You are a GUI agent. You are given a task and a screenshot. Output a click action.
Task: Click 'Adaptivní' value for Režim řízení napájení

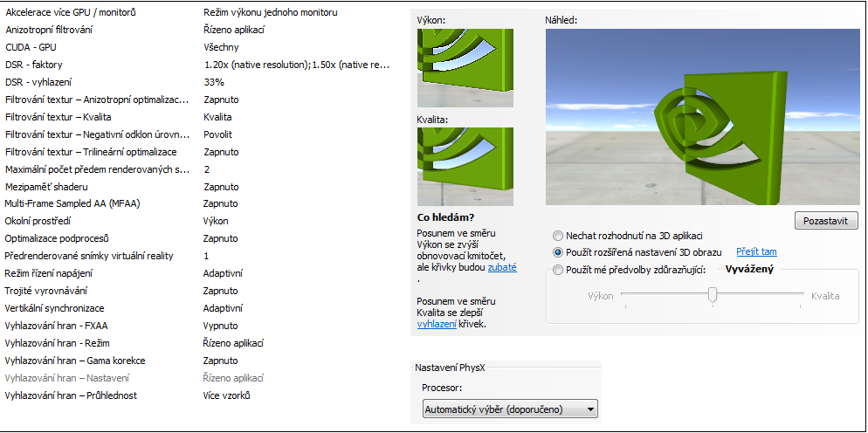(x=223, y=273)
